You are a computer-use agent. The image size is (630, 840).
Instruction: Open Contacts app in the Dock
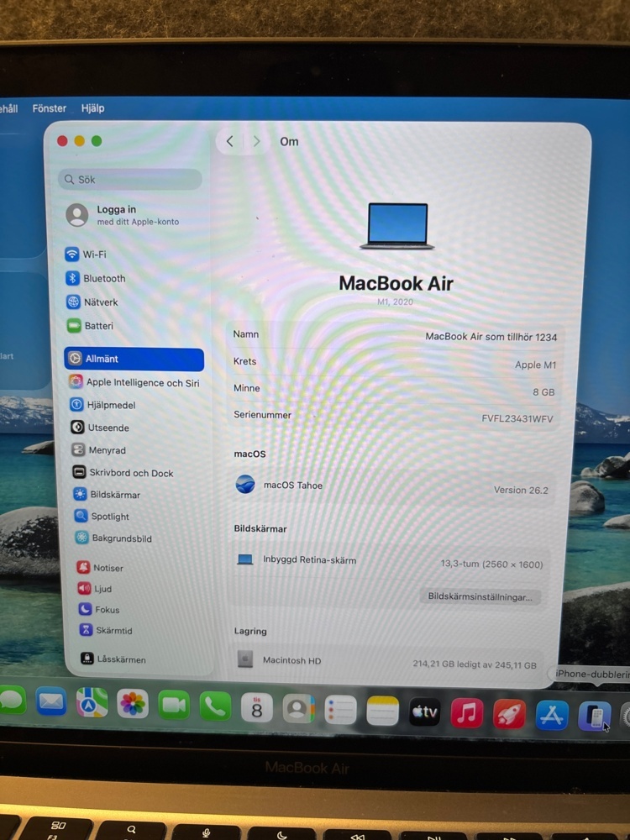tap(298, 708)
